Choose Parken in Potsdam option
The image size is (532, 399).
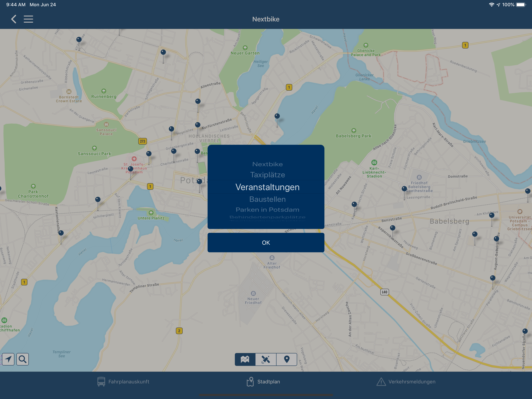pos(267,210)
